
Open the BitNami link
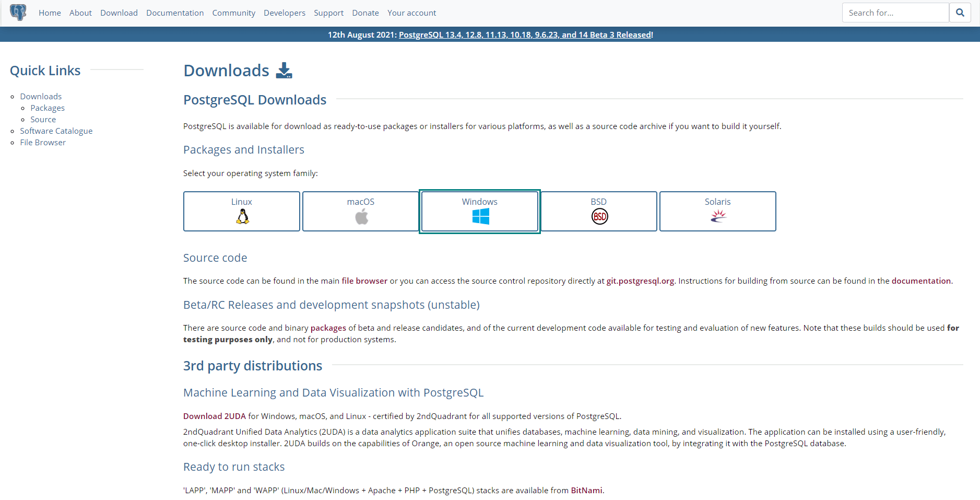pyautogui.click(x=586, y=491)
